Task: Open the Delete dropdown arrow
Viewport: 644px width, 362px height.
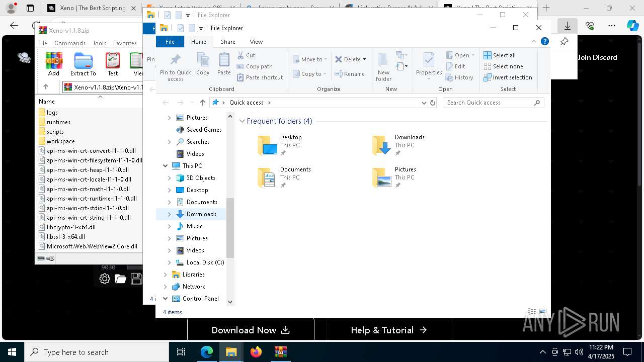Action: coord(364,59)
